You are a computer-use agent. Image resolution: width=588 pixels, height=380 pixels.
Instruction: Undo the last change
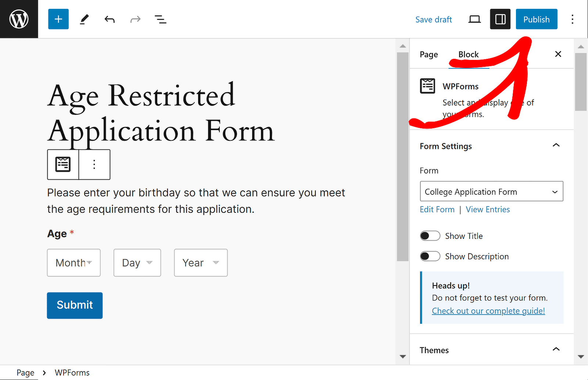[109, 19]
